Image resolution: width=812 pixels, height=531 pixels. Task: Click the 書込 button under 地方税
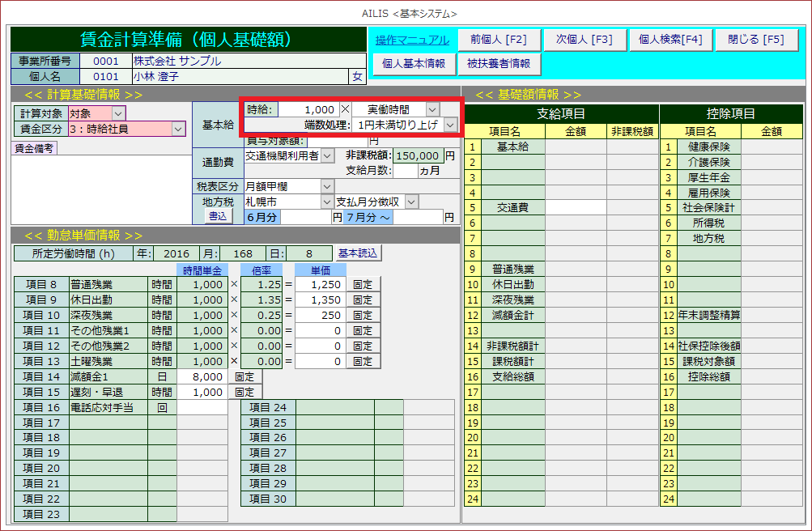click(219, 217)
